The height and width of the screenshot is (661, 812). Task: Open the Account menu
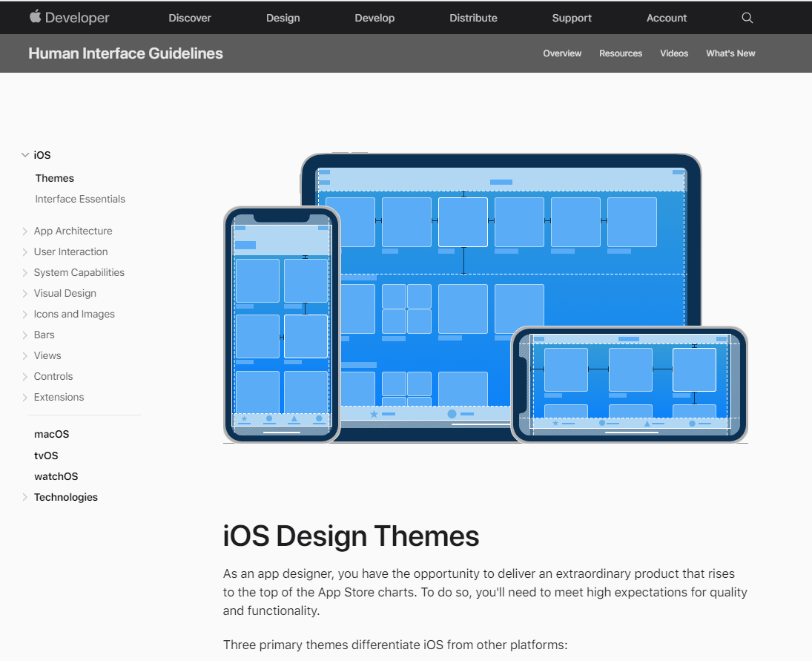(667, 18)
